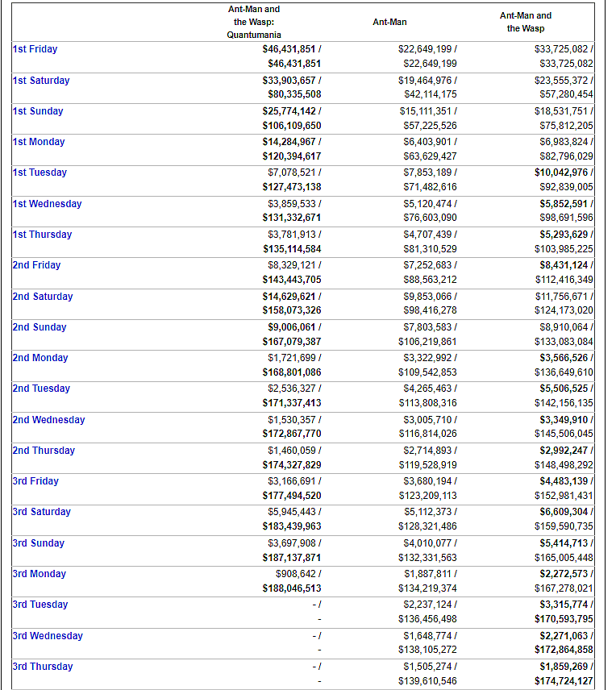Click the 1st Thursday row link

click(x=42, y=235)
